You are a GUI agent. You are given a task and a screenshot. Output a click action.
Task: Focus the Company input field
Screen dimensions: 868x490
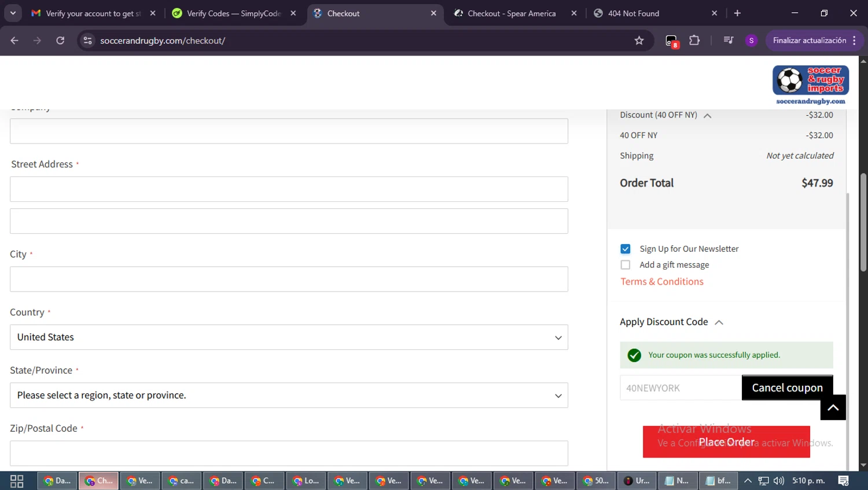pos(289,131)
